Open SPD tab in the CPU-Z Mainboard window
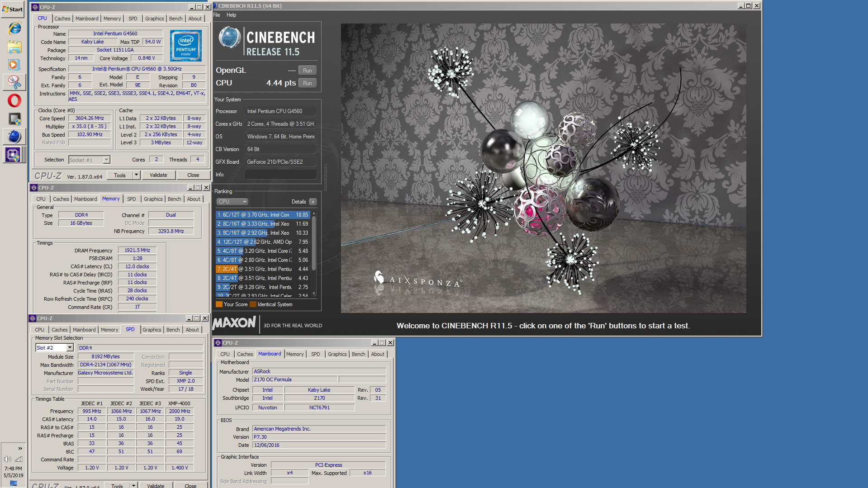 [316, 354]
